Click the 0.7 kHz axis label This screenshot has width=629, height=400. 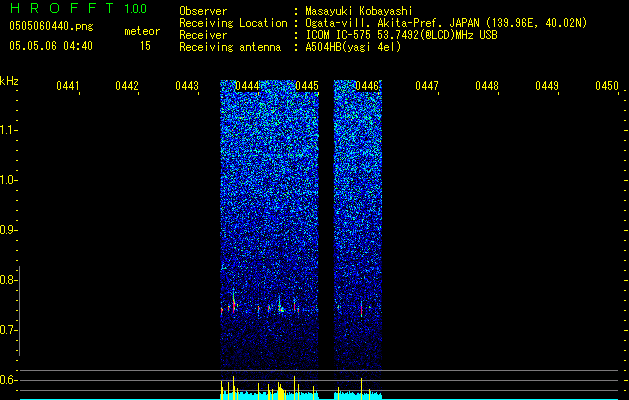click(x=7, y=330)
